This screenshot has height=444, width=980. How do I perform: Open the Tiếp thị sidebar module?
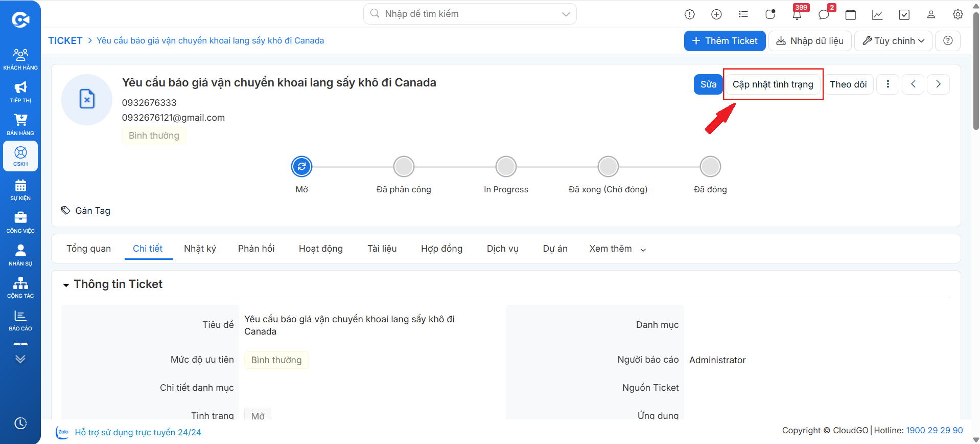point(20,92)
